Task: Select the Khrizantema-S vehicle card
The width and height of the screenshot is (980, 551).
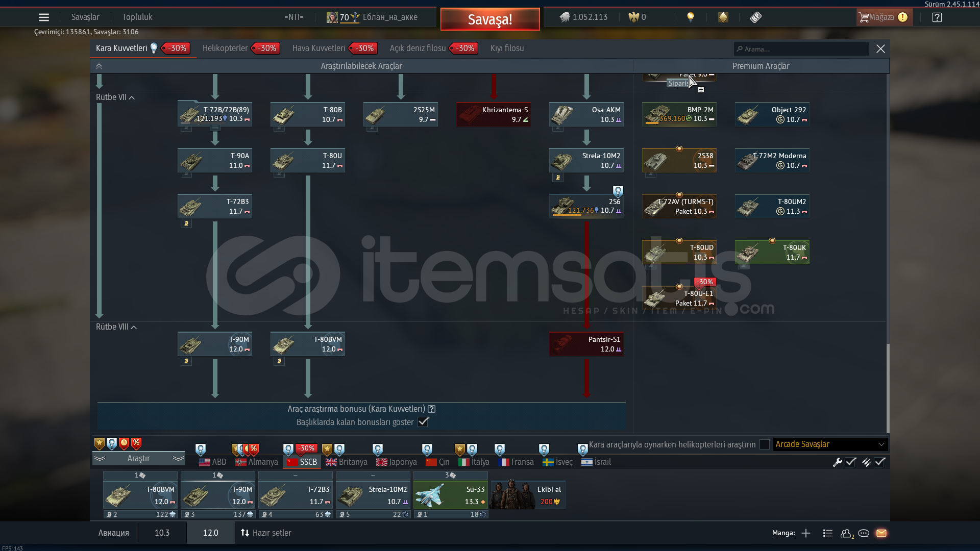Action: point(494,115)
